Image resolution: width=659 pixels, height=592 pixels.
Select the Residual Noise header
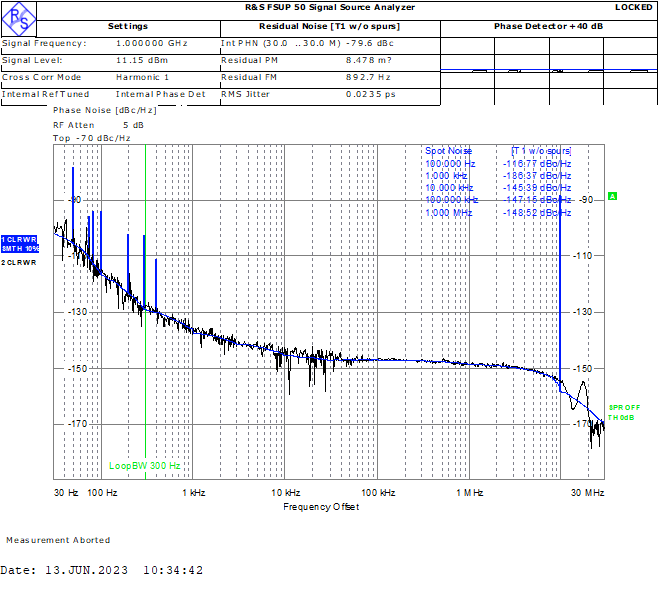329,26
